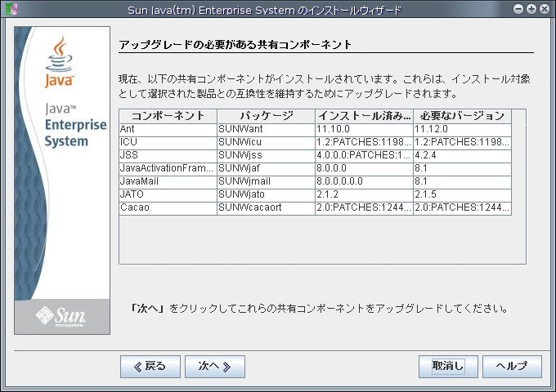Click installed version 4.0.0.0:PATCHES cell
The image size is (556, 392).
point(365,155)
